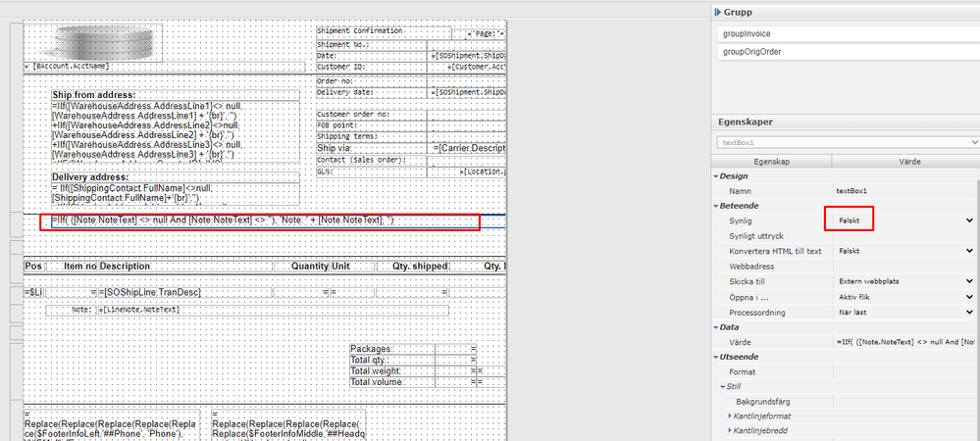The width and height of the screenshot is (980, 441).
Task: Select the Delivery date label box
Action: pyautogui.click(x=371, y=92)
